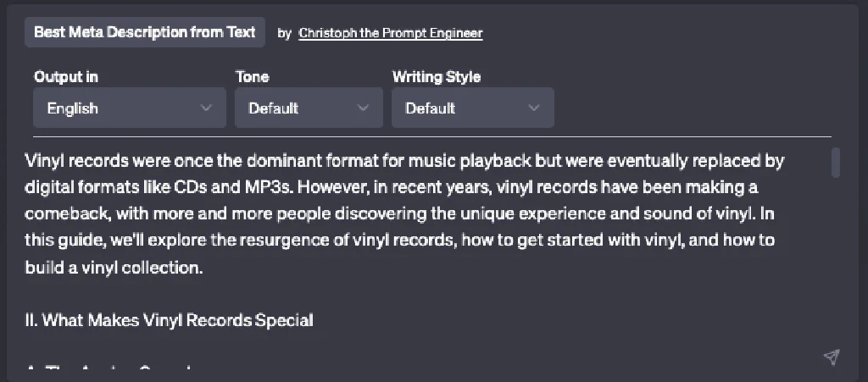This screenshot has height=382, width=868.
Task: Click the 'Tone' label above the dropdown
Action: (252, 77)
